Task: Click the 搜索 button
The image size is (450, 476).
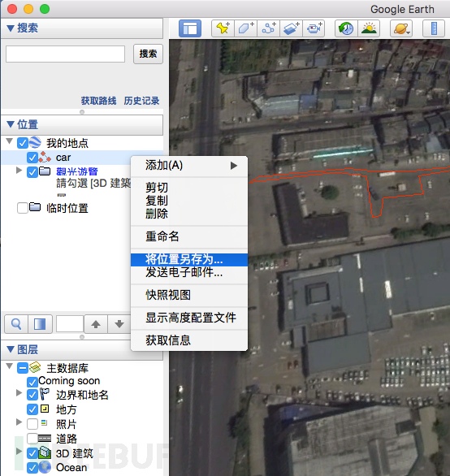Action: [148, 54]
